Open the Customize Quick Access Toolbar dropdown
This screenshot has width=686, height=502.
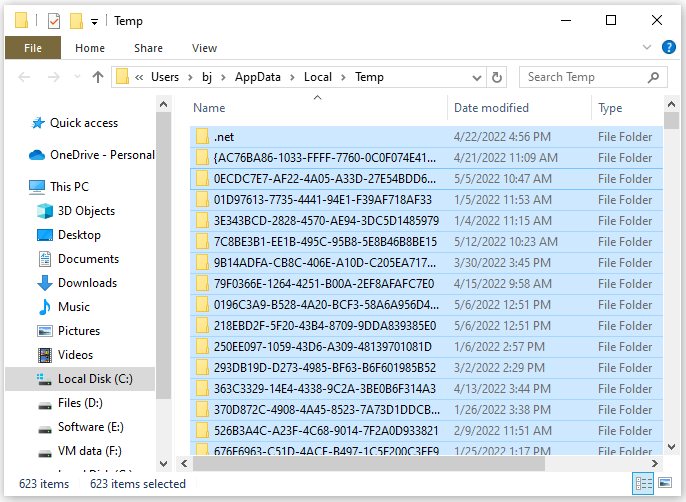94,21
